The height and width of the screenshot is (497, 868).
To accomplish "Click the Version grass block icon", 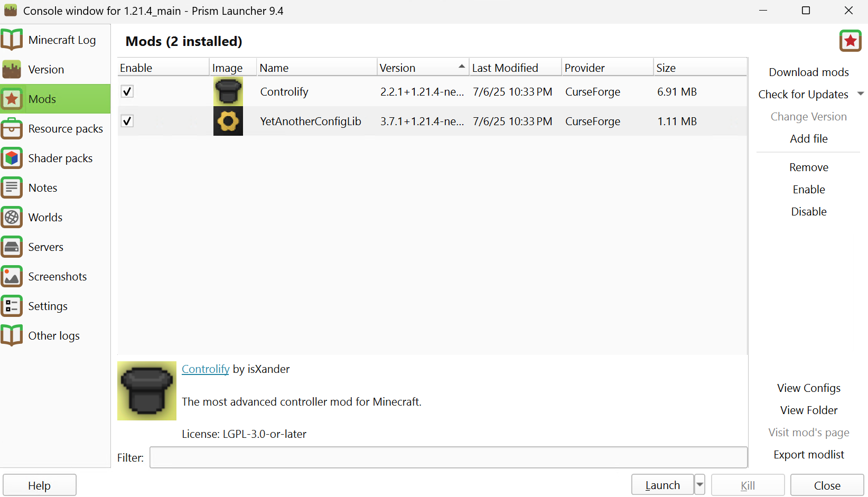I will [x=12, y=69].
